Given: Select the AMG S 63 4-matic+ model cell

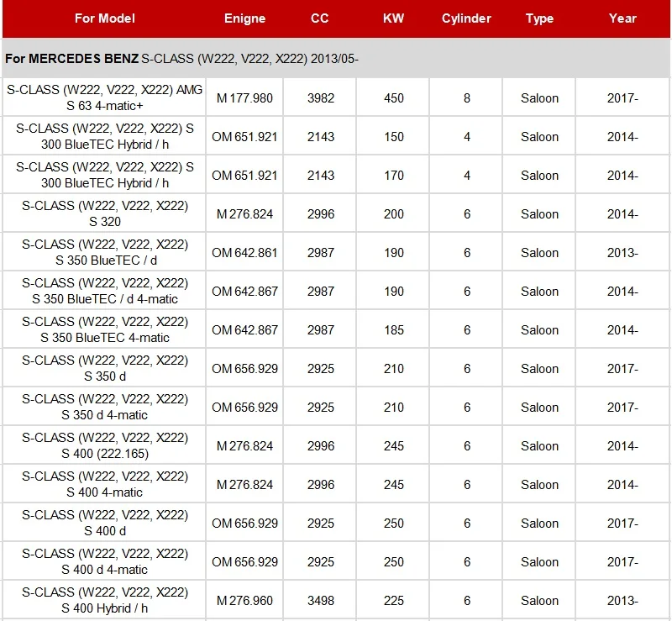Looking at the screenshot, I should pos(104,97).
